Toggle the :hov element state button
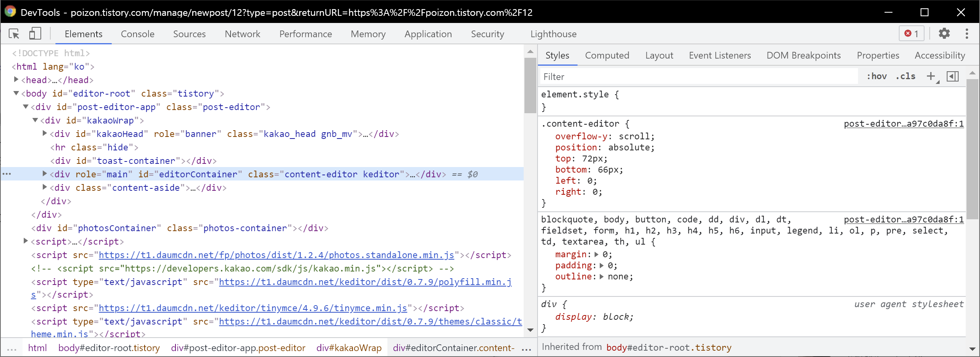The image size is (980, 357). pyautogui.click(x=877, y=76)
